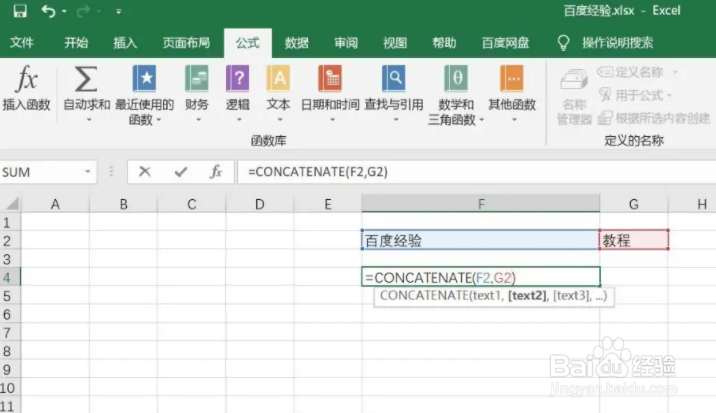Open the 文件 tab
Screen dimensions: 716x413
tap(21, 43)
